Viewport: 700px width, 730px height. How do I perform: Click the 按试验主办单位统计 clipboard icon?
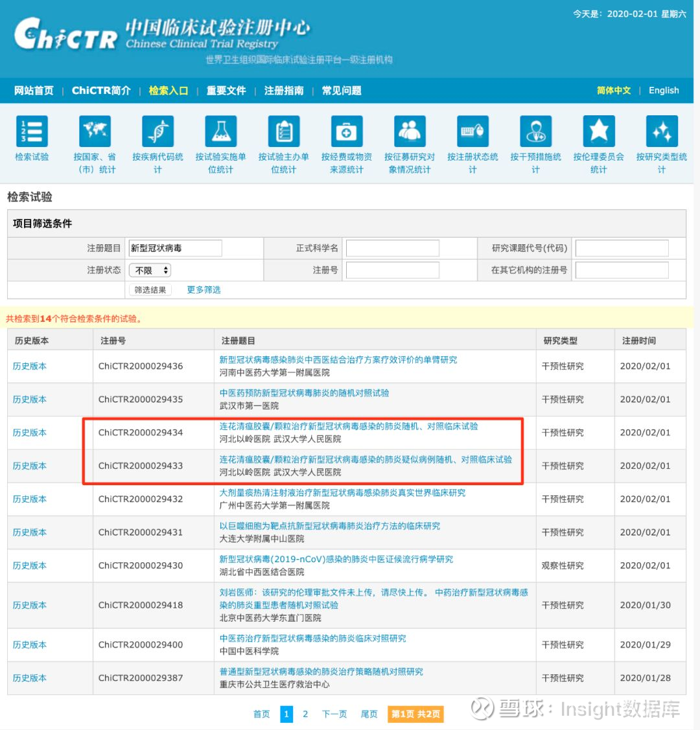283,131
